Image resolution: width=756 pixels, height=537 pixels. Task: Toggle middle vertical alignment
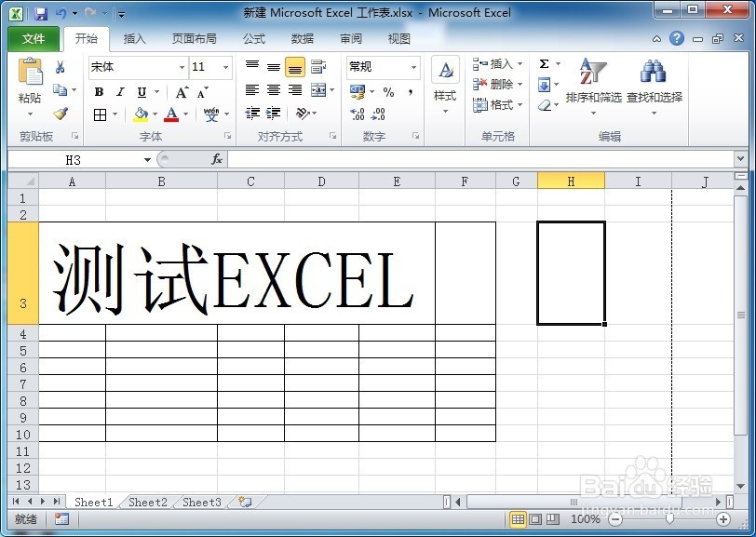[x=274, y=66]
